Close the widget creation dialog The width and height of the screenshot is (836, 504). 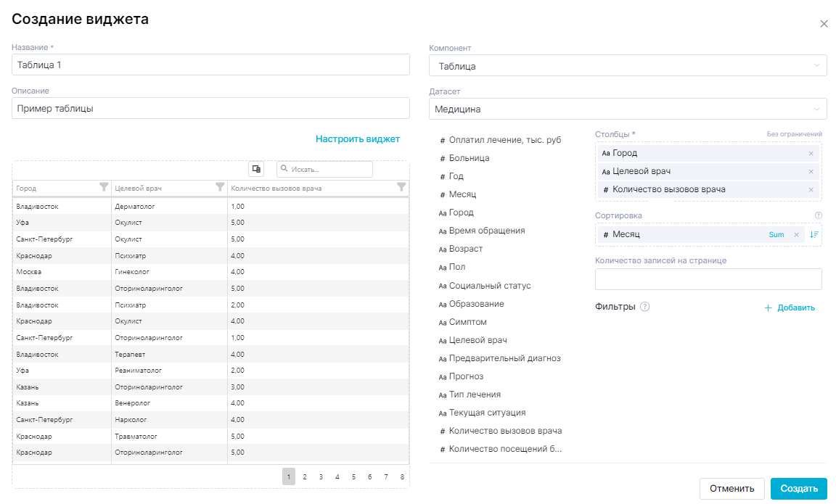(x=824, y=24)
